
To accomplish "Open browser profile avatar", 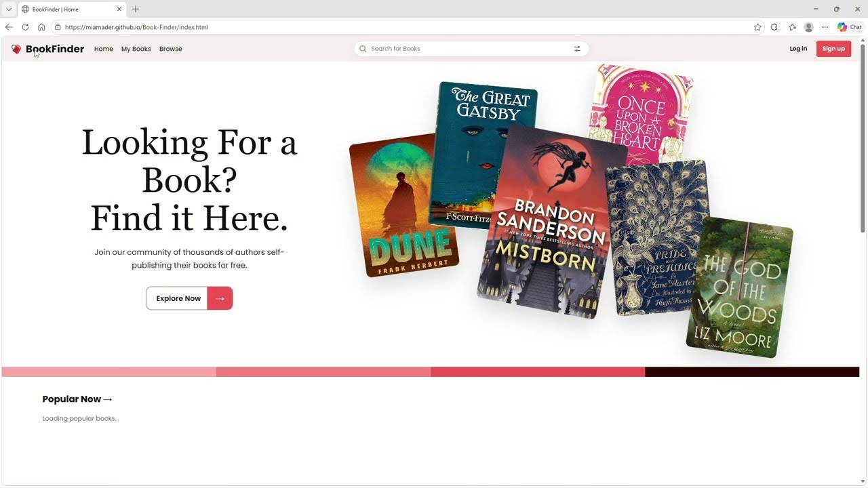I will [x=808, y=27].
